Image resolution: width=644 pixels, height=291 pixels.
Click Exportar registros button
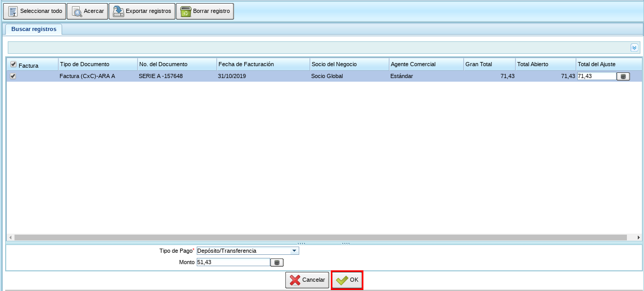(x=142, y=11)
